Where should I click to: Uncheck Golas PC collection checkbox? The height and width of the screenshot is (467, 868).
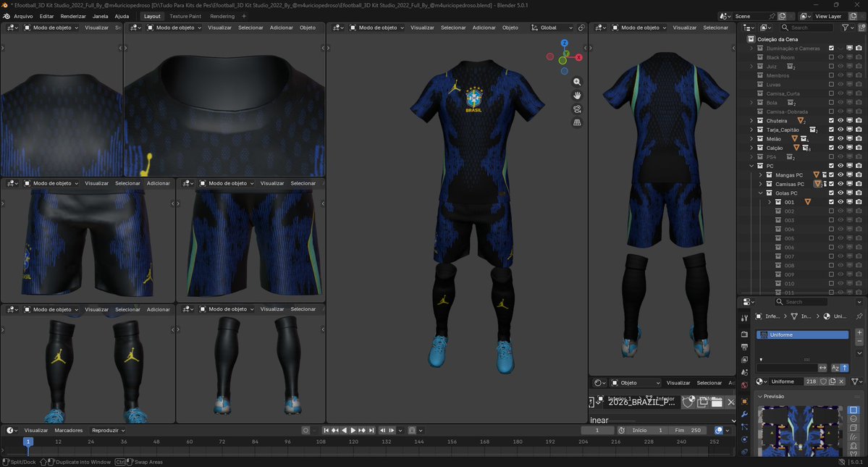point(831,193)
